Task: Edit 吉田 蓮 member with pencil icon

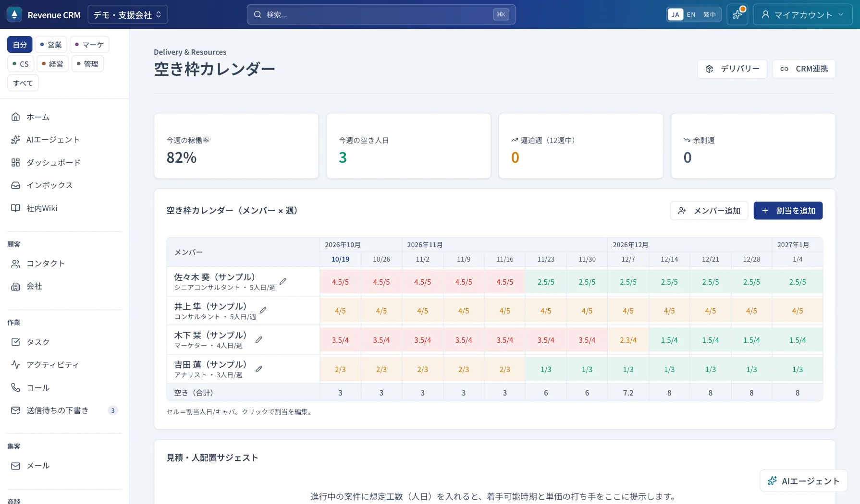Action: pyautogui.click(x=258, y=369)
